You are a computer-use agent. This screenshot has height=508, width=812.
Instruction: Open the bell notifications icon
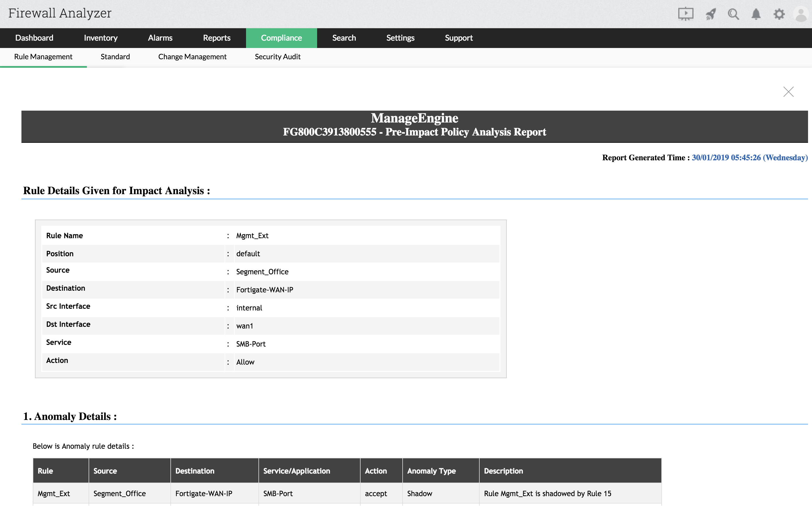tap(756, 14)
